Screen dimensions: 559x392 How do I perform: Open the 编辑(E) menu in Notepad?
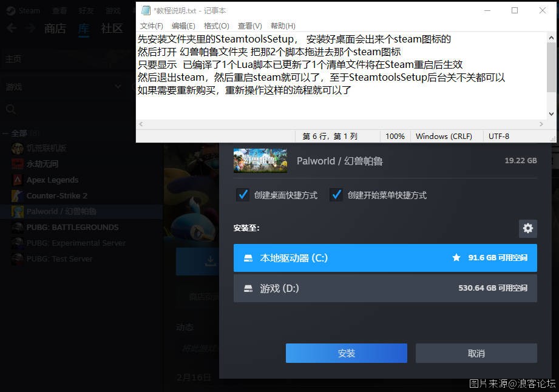click(183, 26)
